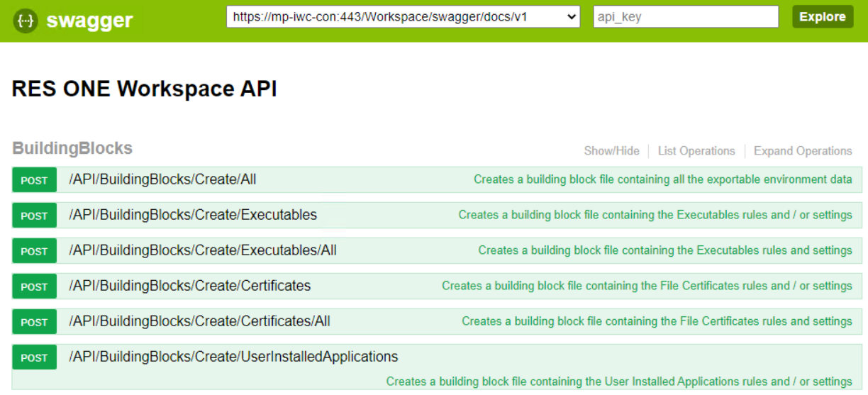Expand /API/BuildingBlocks/Create/Certificates endpoint

coord(190,286)
